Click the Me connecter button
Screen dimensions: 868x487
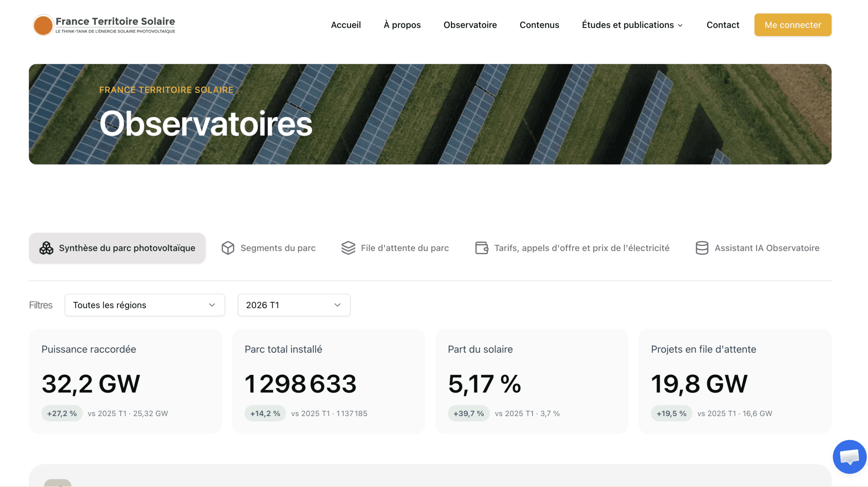click(793, 25)
